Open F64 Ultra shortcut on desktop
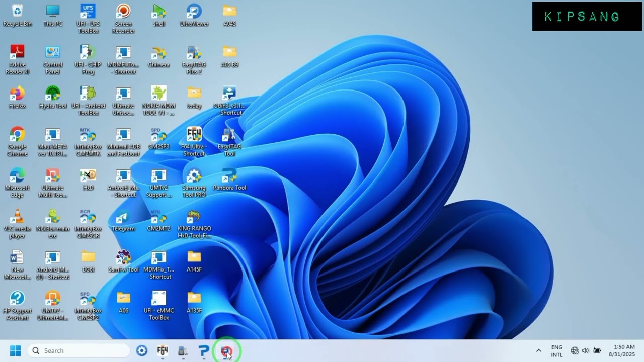 coord(194,141)
